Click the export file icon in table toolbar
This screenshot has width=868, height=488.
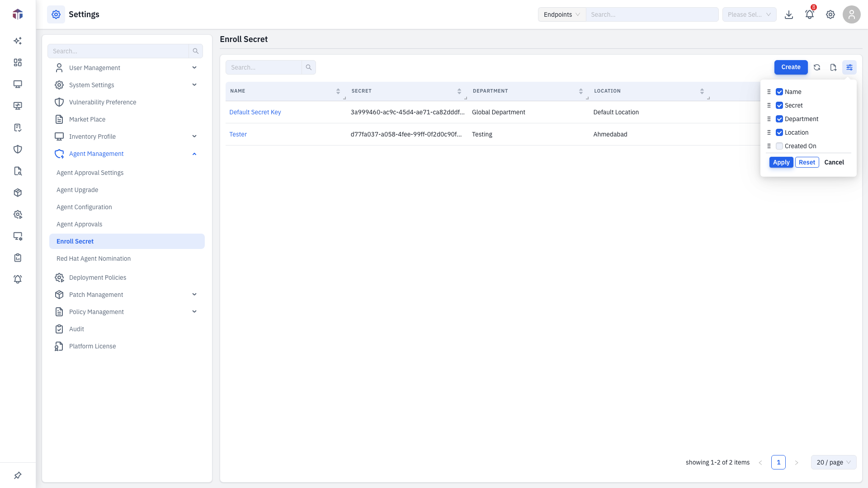833,67
